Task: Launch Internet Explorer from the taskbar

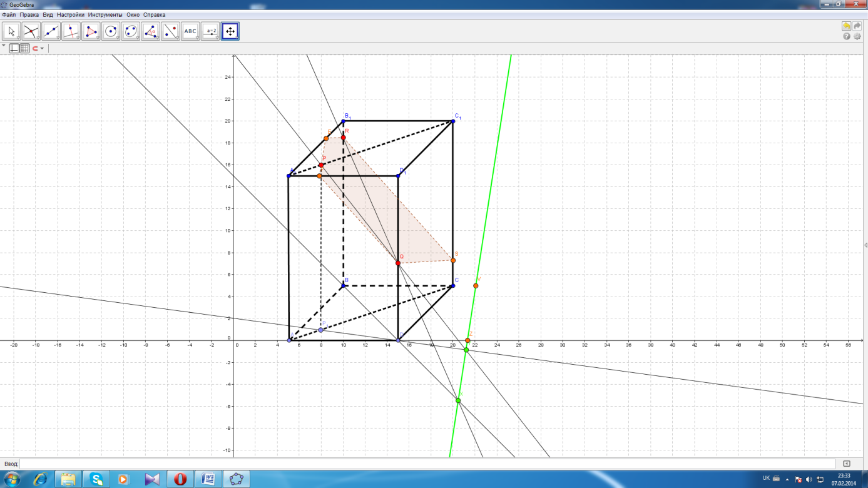Action: coord(41,479)
